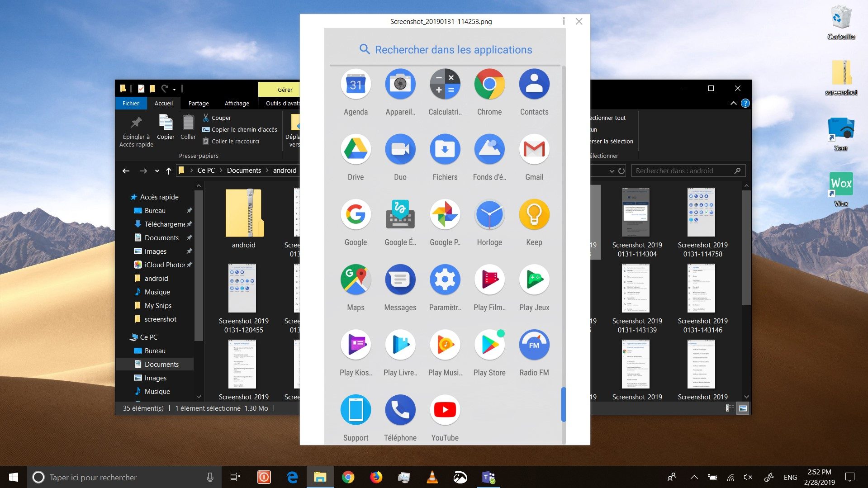Image resolution: width=868 pixels, height=488 pixels.
Task: Open the Keep notes icon
Action: pos(534,214)
